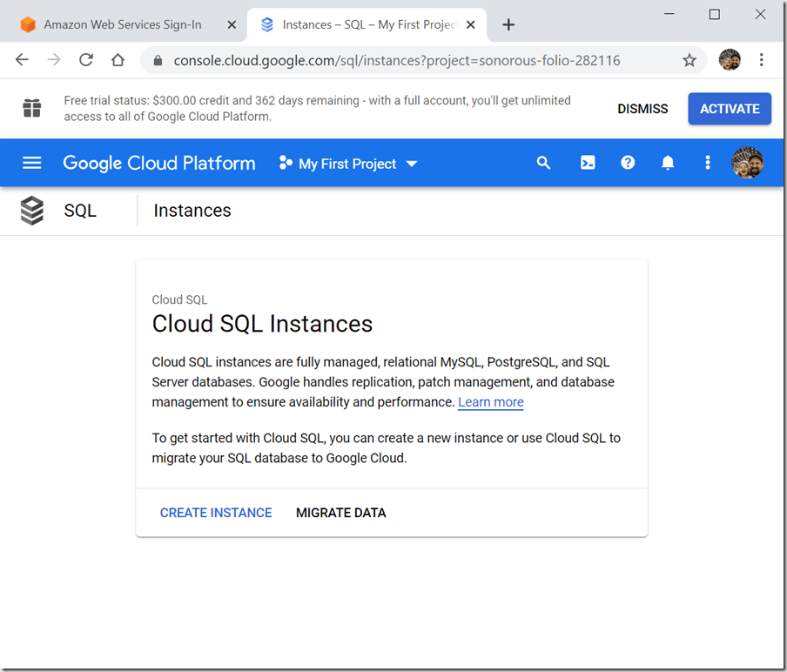Click the SQL stack logo icon
The image size is (787, 672).
pos(32,211)
